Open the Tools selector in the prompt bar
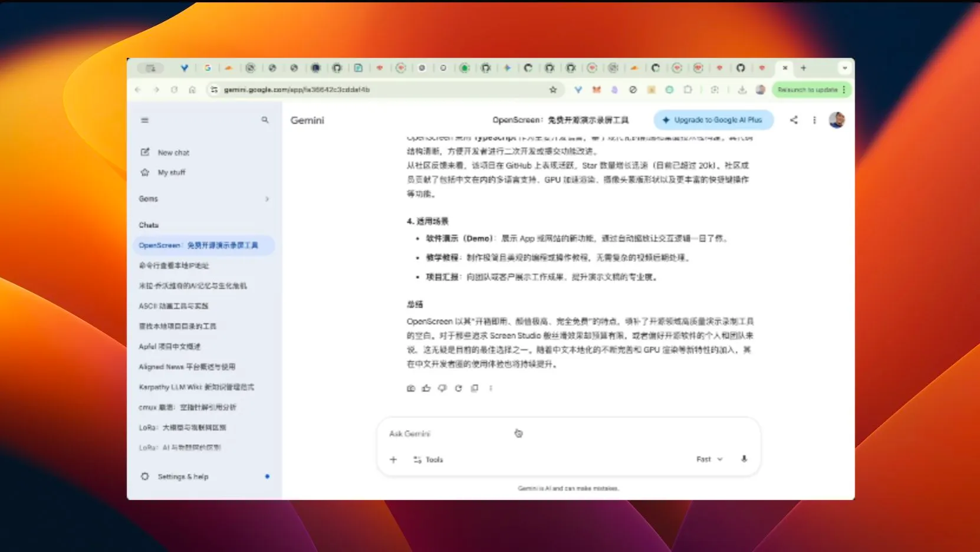 [x=429, y=459]
